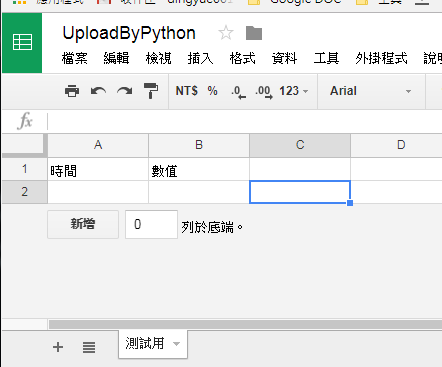The height and width of the screenshot is (367, 442).
Task: Click the 新增 add rows button
Action: pyautogui.click(x=83, y=224)
